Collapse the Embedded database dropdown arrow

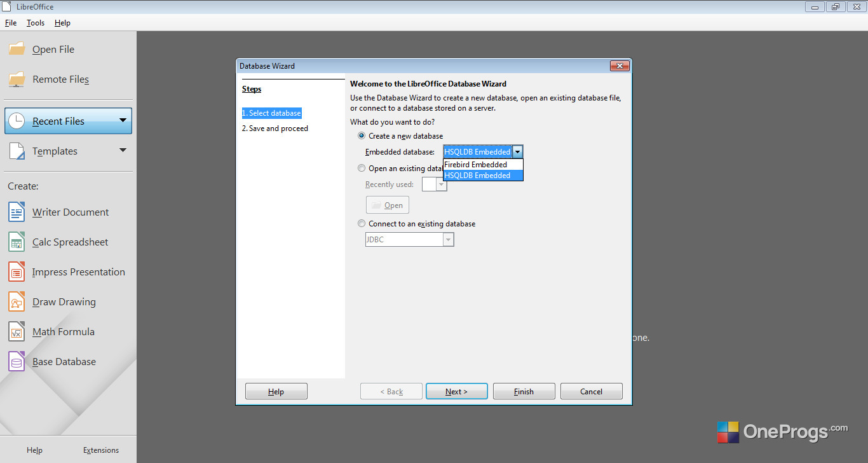pyautogui.click(x=518, y=152)
